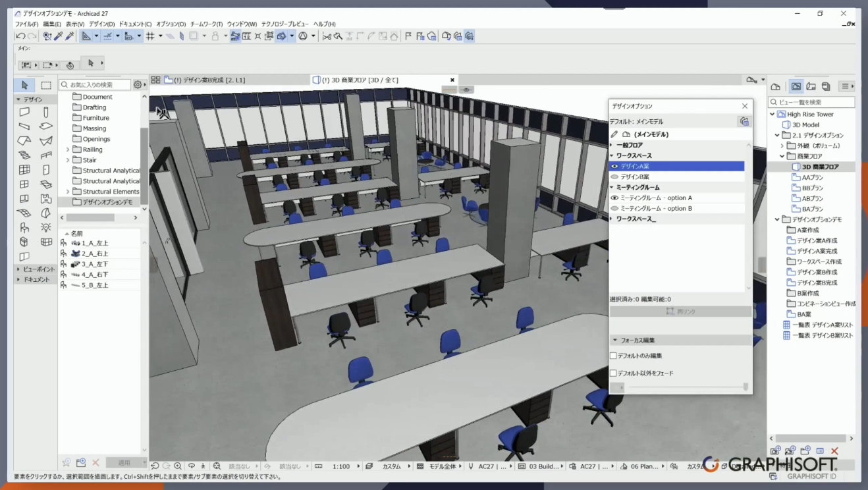Choose the Stair tool

click(24, 155)
